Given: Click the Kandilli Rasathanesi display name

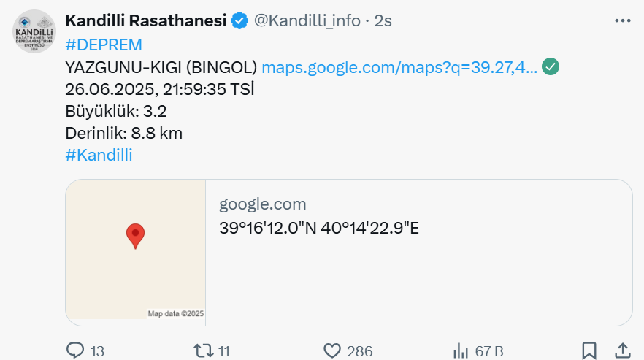Looking at the screenshot, I should pos(146,20).
